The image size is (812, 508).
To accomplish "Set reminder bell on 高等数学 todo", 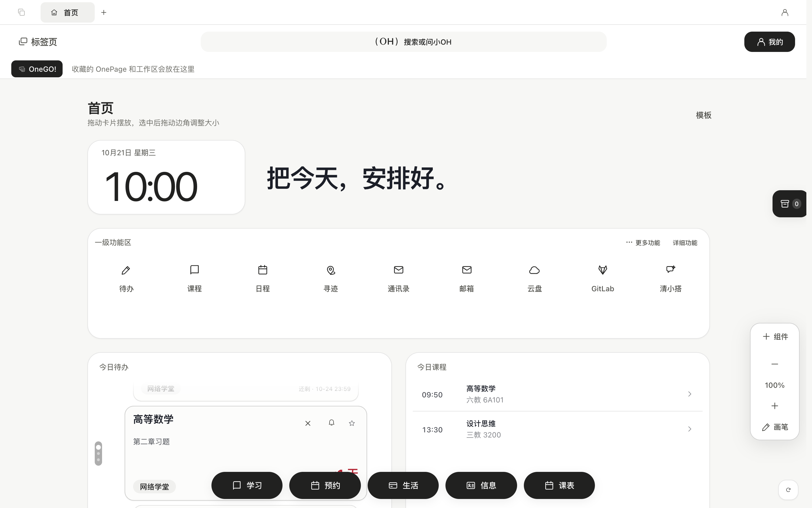I will 332,423.
